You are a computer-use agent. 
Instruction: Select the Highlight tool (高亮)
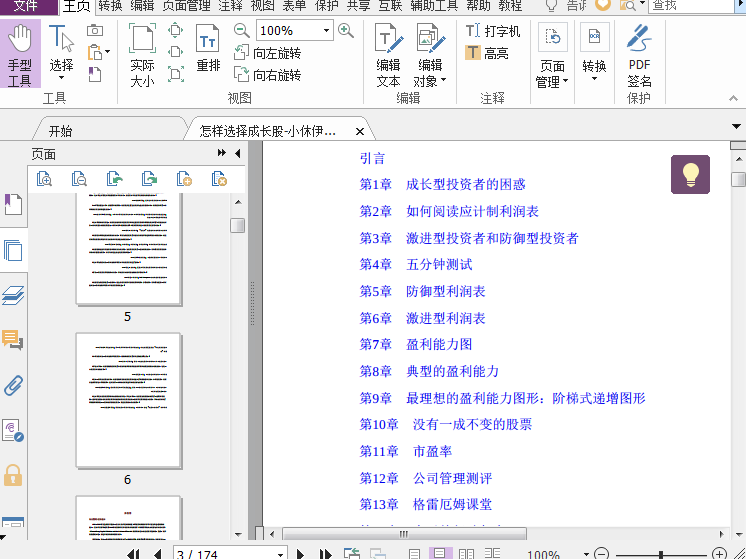(487, 53)
